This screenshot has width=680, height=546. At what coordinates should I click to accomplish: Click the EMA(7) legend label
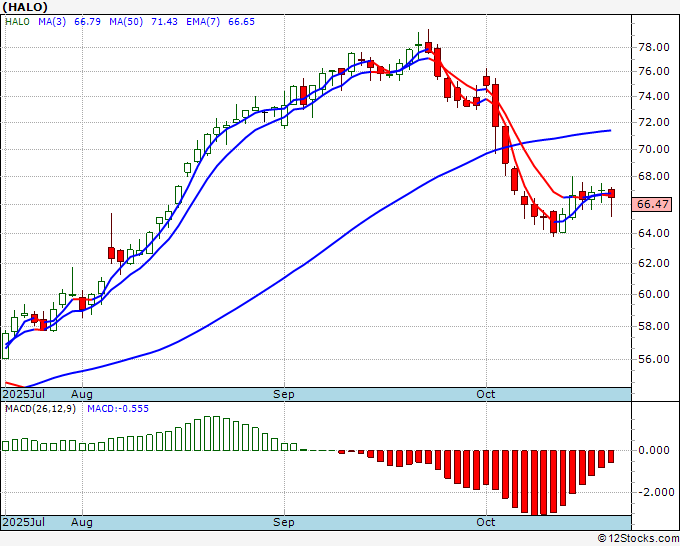point(203,22)
